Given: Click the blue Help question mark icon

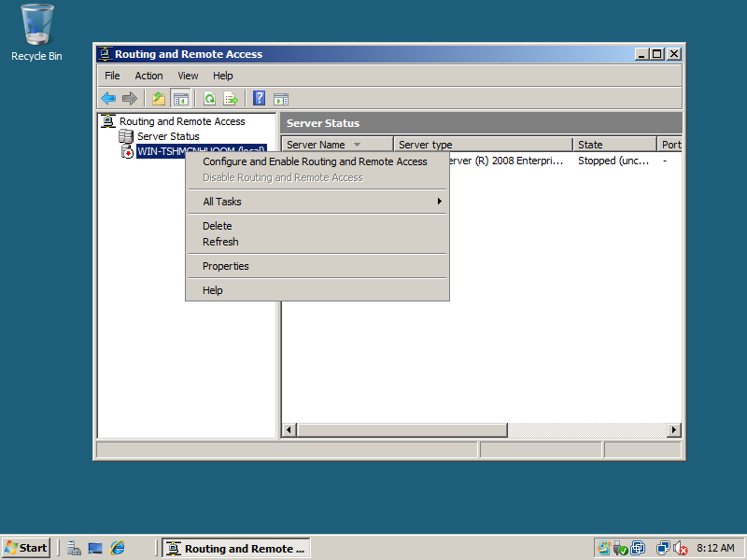Looking at the screenshot, I should (x=260, y=99).
